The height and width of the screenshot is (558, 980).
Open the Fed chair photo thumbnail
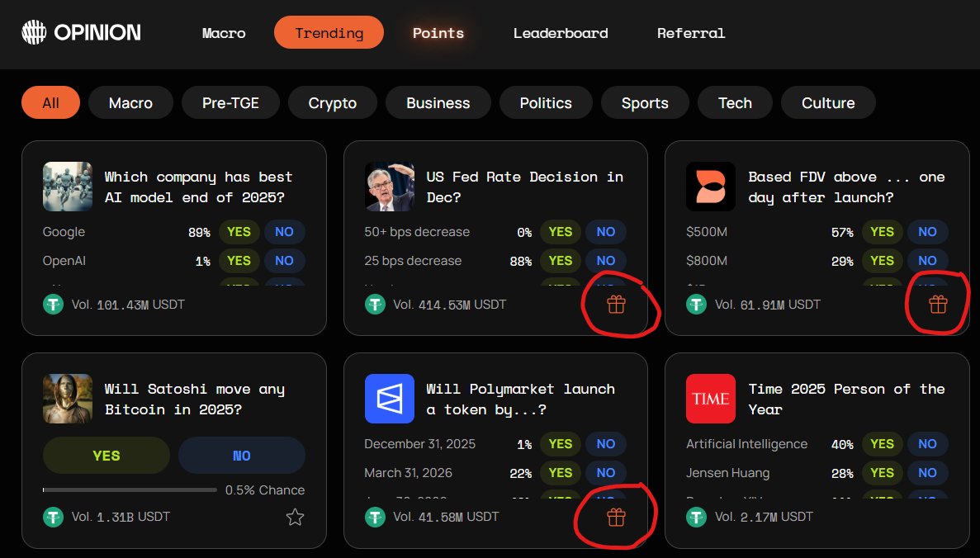point(390,187)
